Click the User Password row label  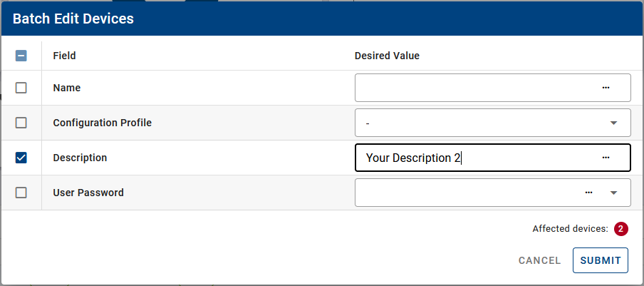pyautogui.click(x=88, y=193)
